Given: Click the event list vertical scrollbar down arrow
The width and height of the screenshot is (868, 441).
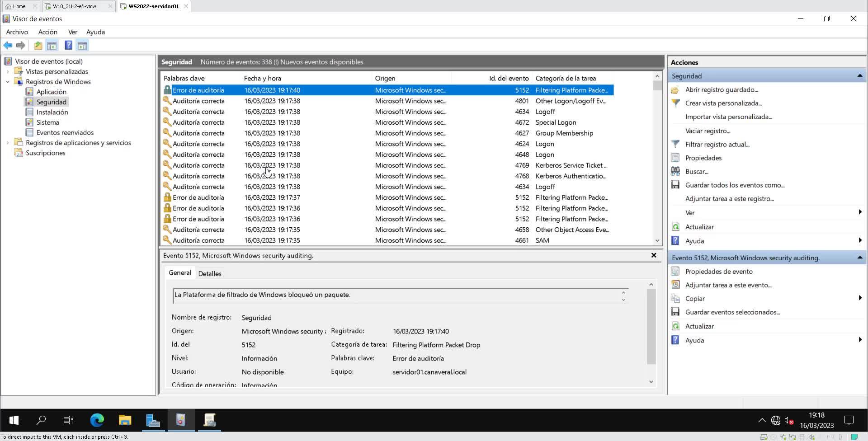Looking at the screenshot, I should pyautogui.click(x=657, y=240).
